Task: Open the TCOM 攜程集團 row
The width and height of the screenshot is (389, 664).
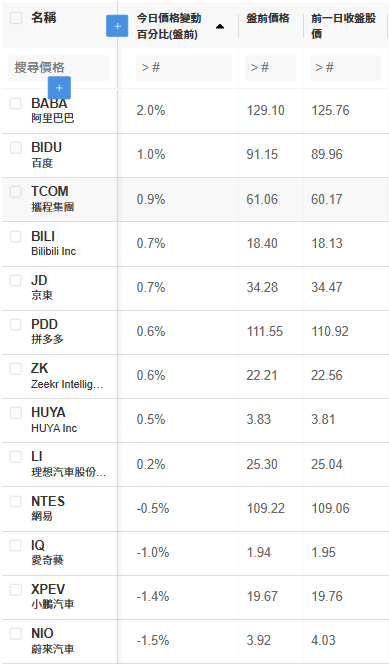Action: point(195,199)
